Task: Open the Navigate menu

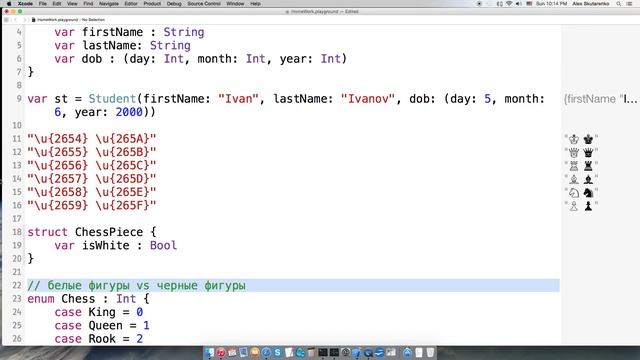Action: pyautogui.click(x=109, y=4)
